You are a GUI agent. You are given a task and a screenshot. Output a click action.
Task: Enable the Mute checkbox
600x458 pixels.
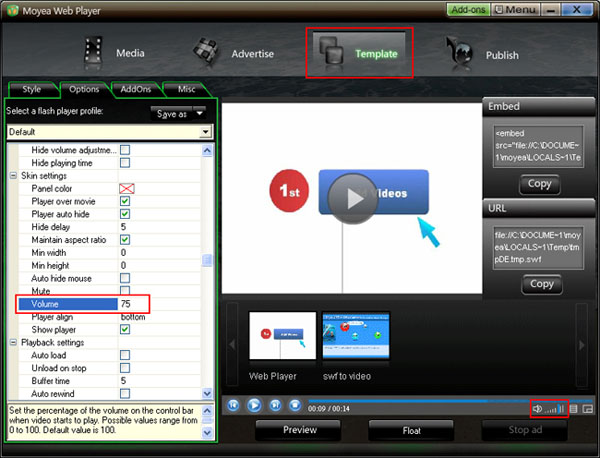click(125, 290)
